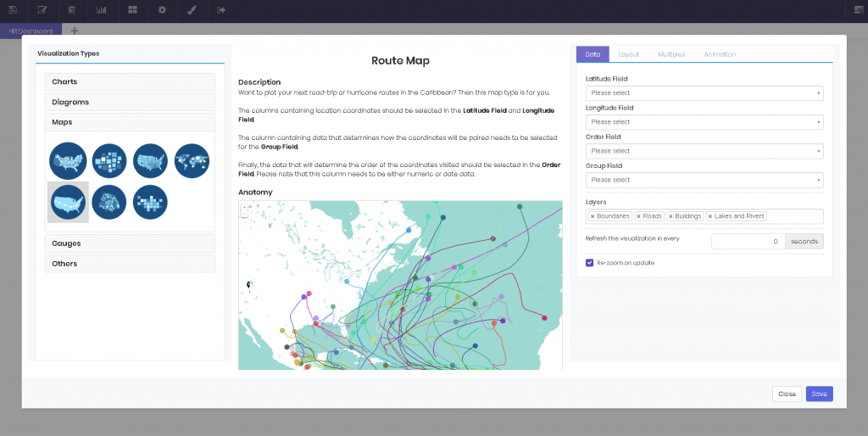868x436 pixels.
Task: Open the Longitude Field dropdown
Action: click(x=704, y=122)
